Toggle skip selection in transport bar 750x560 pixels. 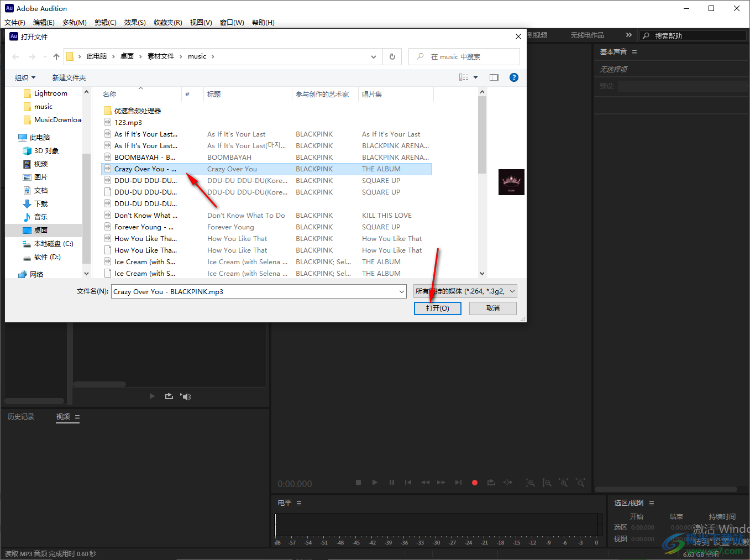click(508, 483)
